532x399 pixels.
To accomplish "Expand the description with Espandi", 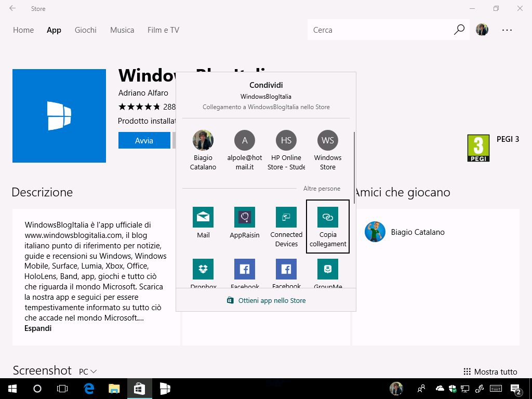I will point(38,328).
